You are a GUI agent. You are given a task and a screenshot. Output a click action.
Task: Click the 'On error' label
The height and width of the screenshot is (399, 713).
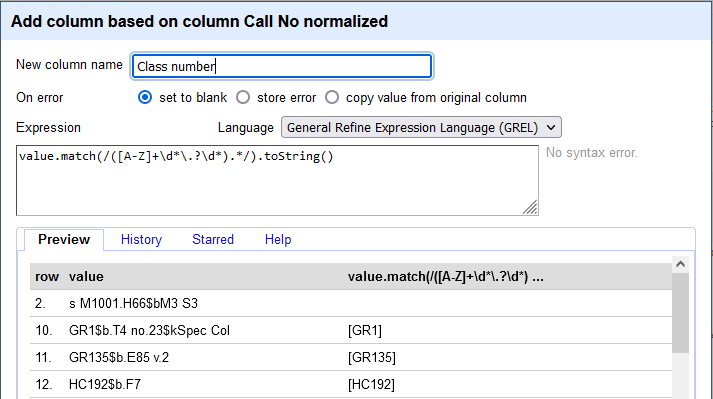(40, 97)
